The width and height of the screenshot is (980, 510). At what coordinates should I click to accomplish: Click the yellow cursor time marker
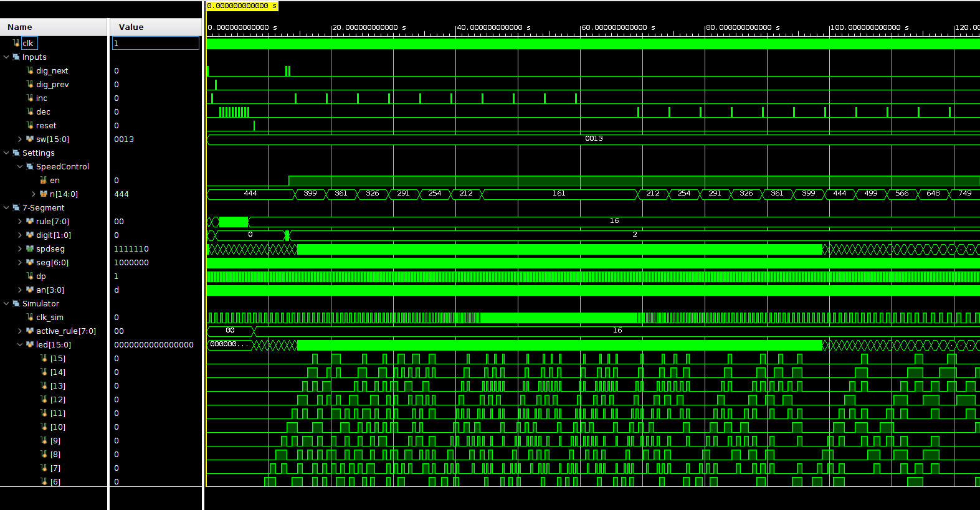click(242, 6)
